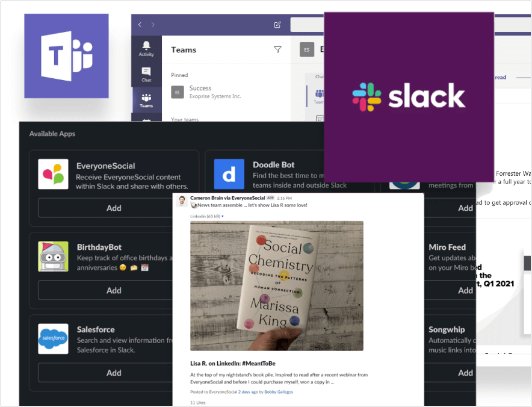Viewport: 532px width, 407px height.
Task: Click the 2:16 PM message timestamp
Action: (284, 198)
